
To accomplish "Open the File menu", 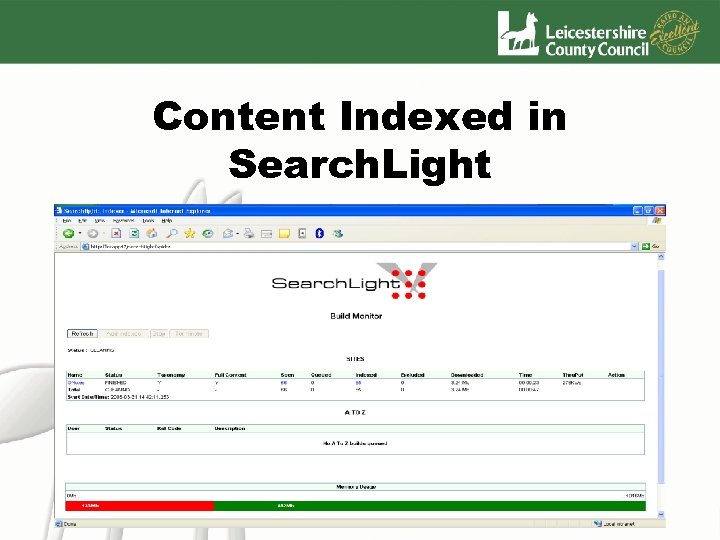I will (x=67, y=221).
